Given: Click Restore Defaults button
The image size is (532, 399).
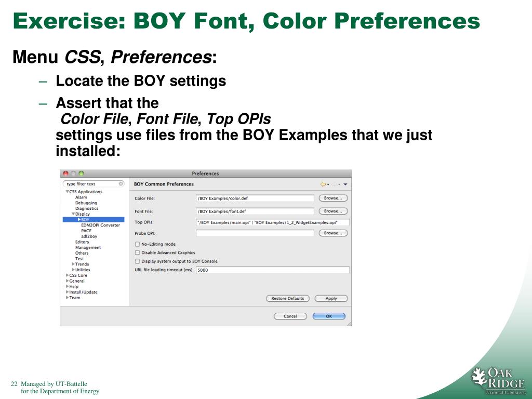Looking at the screenshot, I should point(288,299).
